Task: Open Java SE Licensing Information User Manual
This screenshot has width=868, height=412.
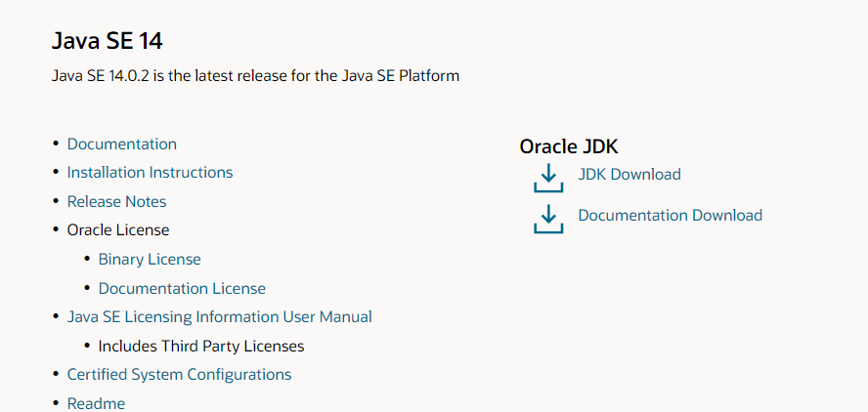Action: [x=220, y=317]
